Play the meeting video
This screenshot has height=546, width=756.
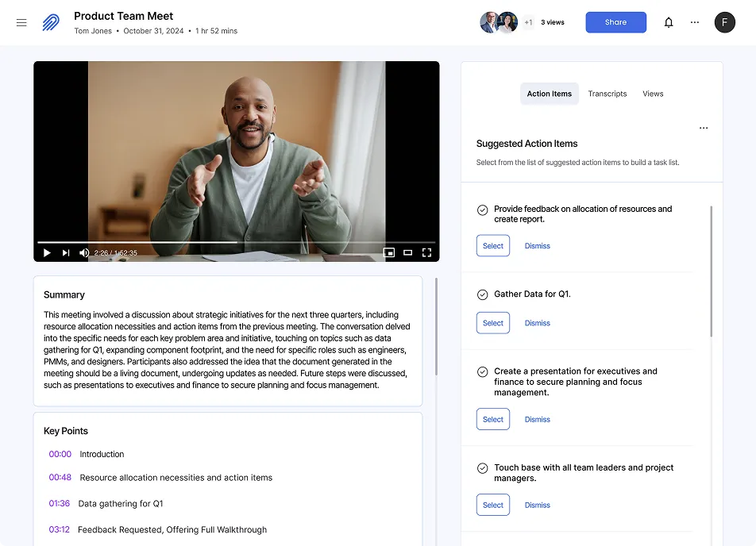point(47,252)
